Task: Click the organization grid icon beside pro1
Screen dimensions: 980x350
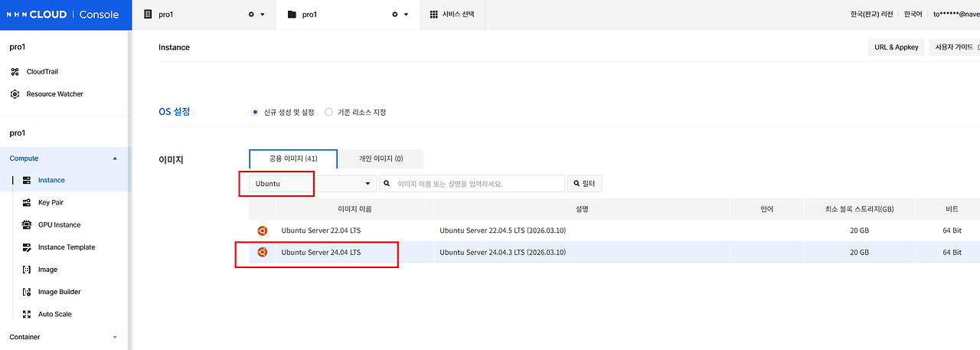Action: [147, 15]
